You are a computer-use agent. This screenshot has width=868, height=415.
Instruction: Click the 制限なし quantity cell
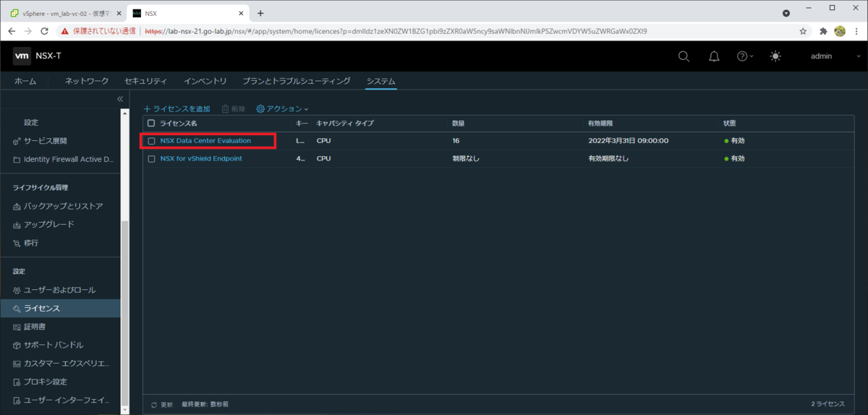[466, 158]
